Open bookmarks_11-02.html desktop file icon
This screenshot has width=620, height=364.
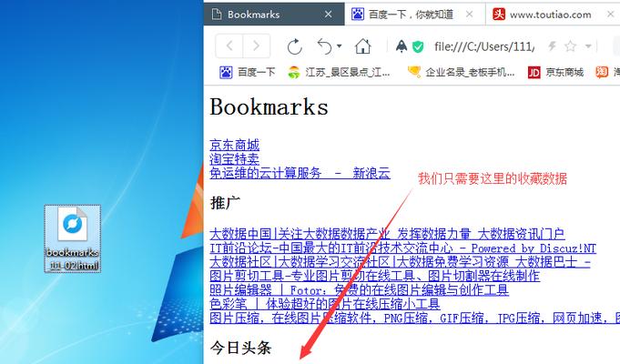pyautogui.click(x=72, y=238)
